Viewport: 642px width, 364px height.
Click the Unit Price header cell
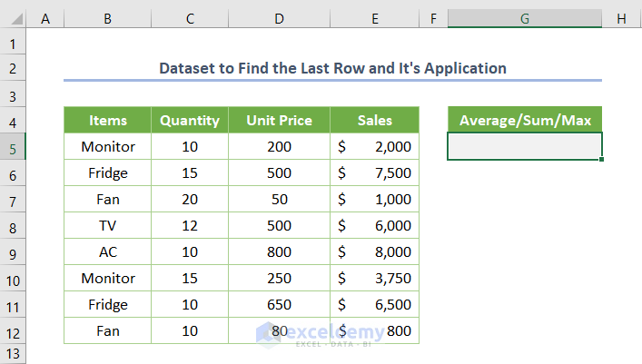click(x=278, y=121)
